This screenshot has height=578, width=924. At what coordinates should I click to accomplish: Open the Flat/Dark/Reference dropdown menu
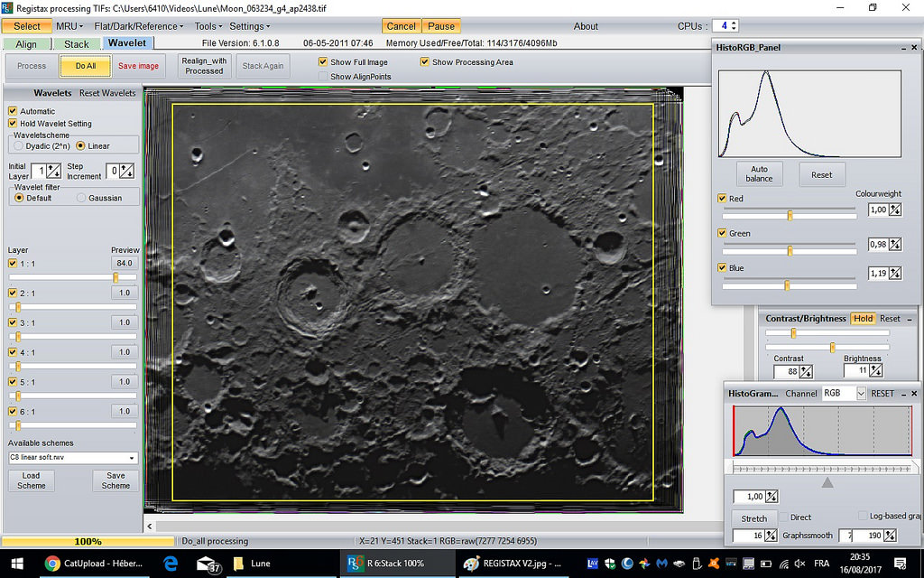[x=136, y=26]
